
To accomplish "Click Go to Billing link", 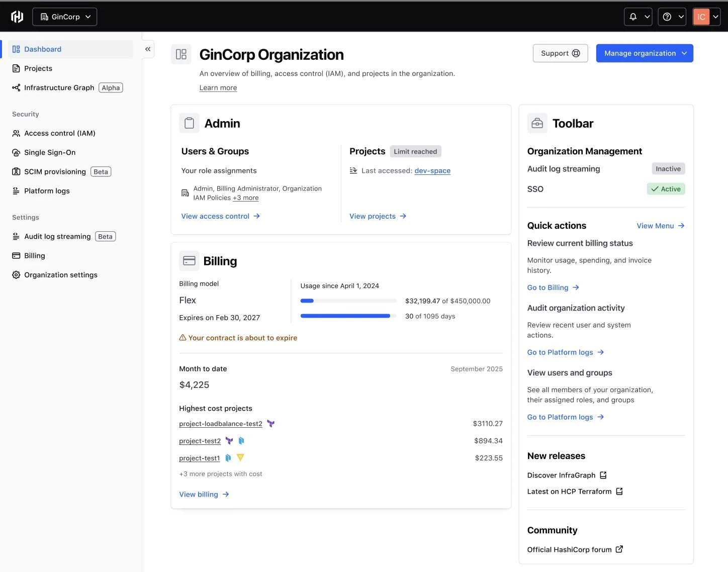I will tap(553, 288).
